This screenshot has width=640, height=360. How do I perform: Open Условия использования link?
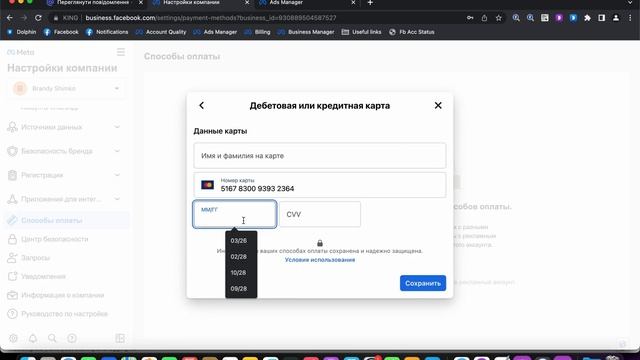point(320,260)
